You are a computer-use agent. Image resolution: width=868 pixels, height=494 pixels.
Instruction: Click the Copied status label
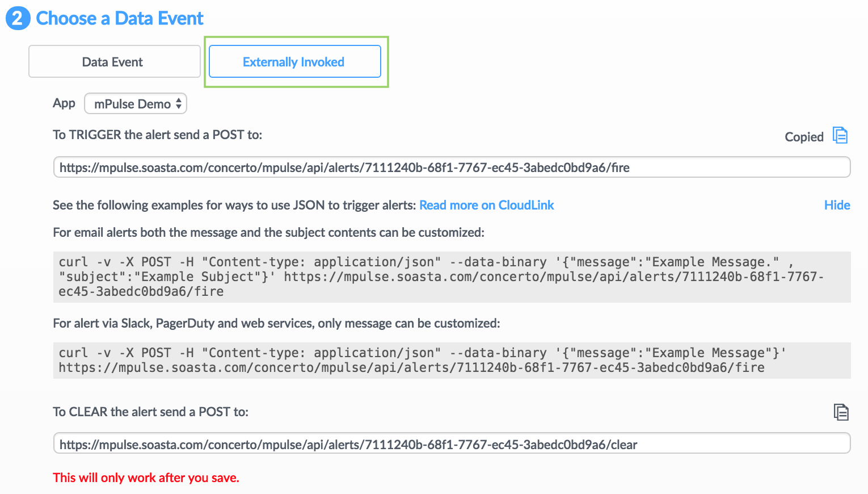(804, 137)
